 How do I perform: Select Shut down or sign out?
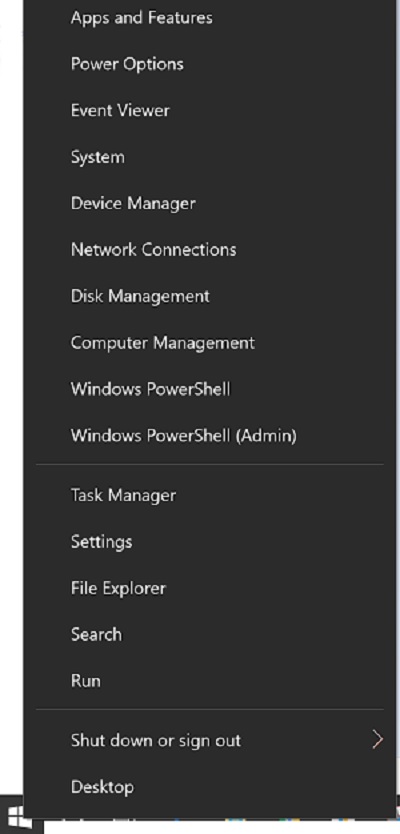(x=156, y=740)
